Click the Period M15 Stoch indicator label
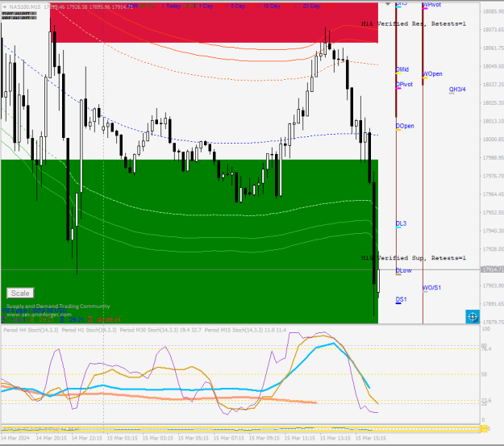Screen dimensions: 504x446 click(x=245, y=330)
